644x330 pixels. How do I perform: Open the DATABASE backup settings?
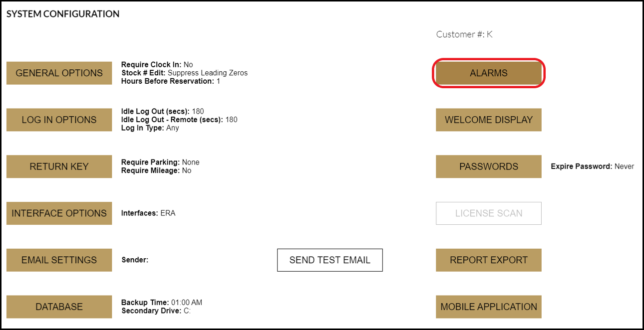click(x=59, y=307)
